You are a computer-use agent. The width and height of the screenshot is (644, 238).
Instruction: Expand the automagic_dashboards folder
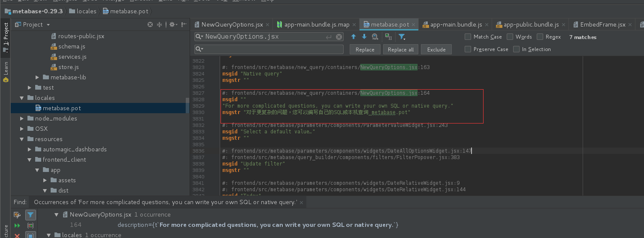coord(30,149)
